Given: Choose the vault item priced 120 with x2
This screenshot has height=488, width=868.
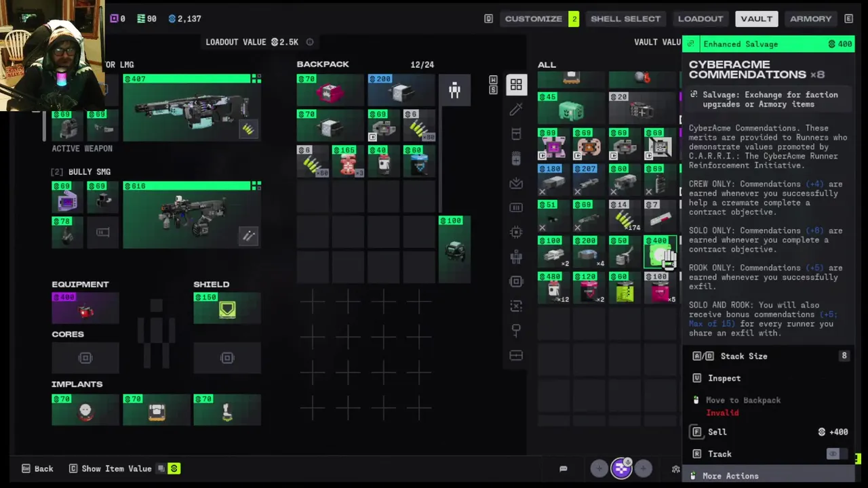Looking at the screenshot, I should pyautogui.click(x=589, y=287).
